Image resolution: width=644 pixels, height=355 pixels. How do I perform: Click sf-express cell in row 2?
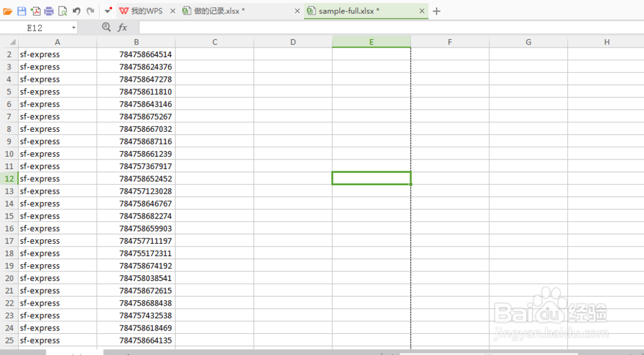pos(57,54)
